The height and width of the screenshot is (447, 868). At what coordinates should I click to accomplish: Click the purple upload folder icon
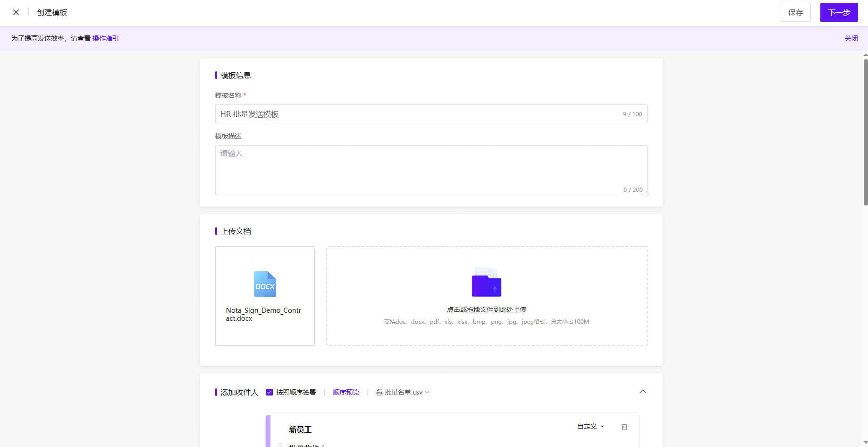point(487,282)
